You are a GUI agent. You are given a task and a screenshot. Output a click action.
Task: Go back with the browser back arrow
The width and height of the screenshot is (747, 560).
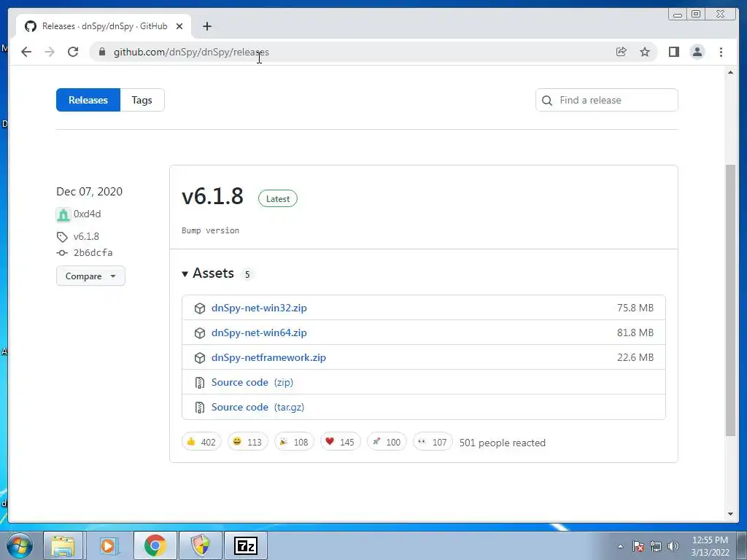[x=26, y=52]
